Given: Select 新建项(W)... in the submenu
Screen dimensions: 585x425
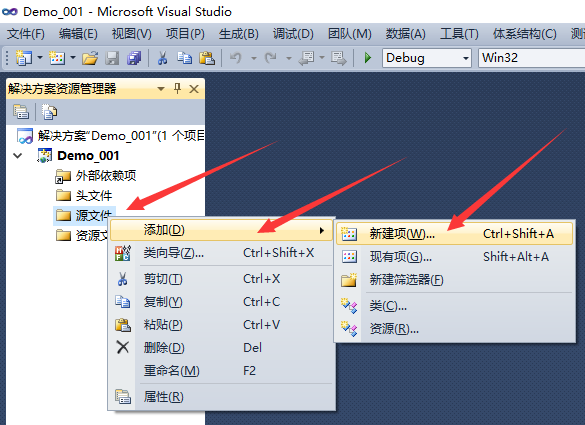Looking at the screenshot, I should [x=454, y=234].
